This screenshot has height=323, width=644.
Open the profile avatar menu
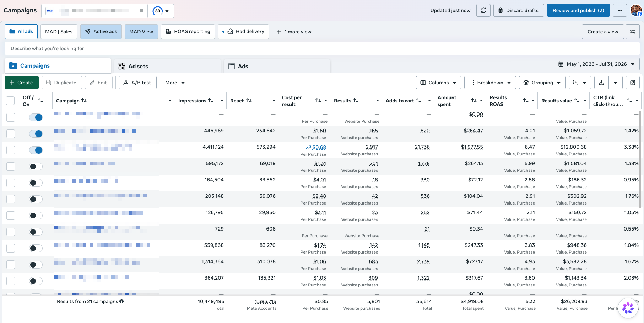636,10
